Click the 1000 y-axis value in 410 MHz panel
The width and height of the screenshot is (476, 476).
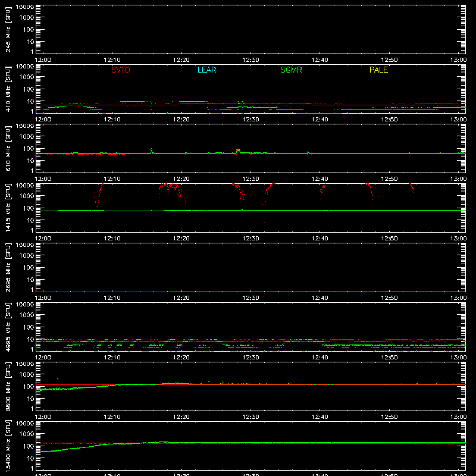pos(27,77)
